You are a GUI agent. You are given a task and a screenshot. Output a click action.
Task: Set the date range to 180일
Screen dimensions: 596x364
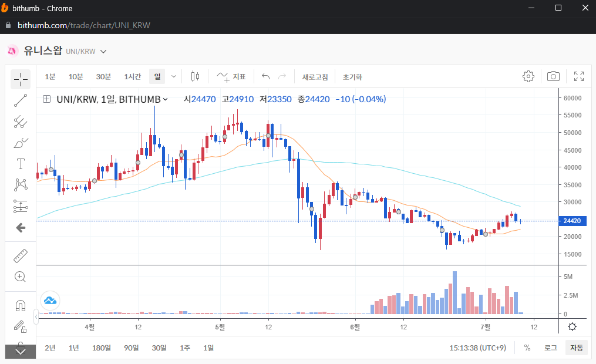click(102, 348)
